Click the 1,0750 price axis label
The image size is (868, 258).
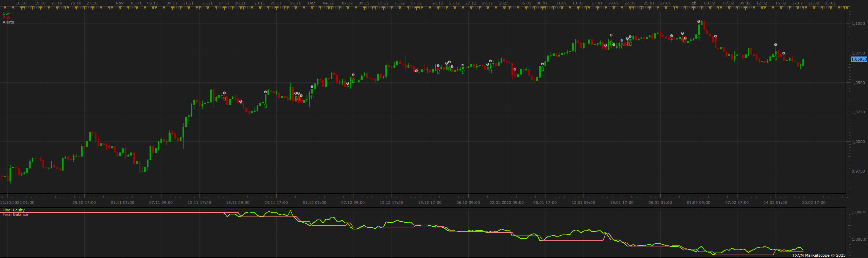tap(858, 53)
